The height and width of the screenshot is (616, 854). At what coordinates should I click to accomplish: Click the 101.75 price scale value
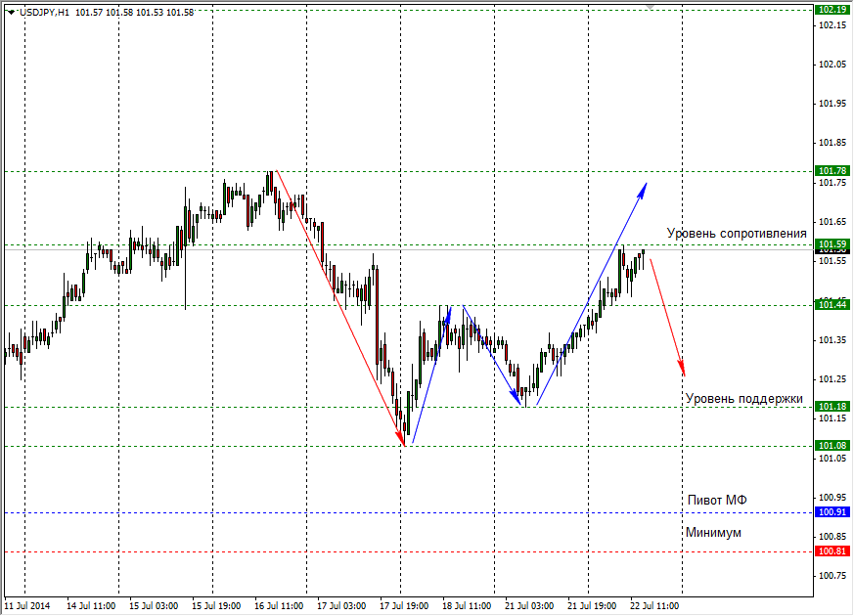click(x=832, y=183)
